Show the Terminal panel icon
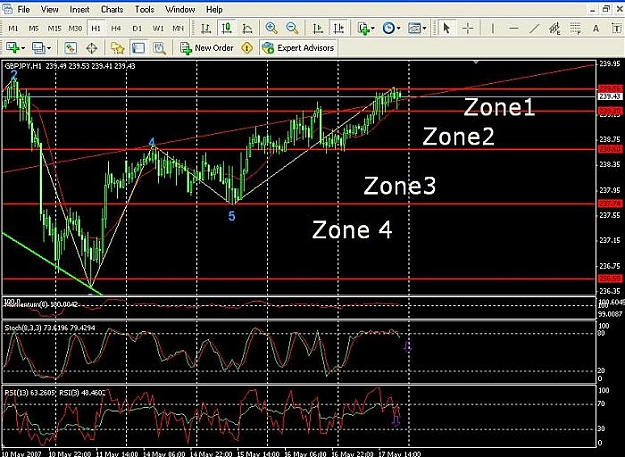This screenshot has height=457, width=625. click(x=138, y=48)
